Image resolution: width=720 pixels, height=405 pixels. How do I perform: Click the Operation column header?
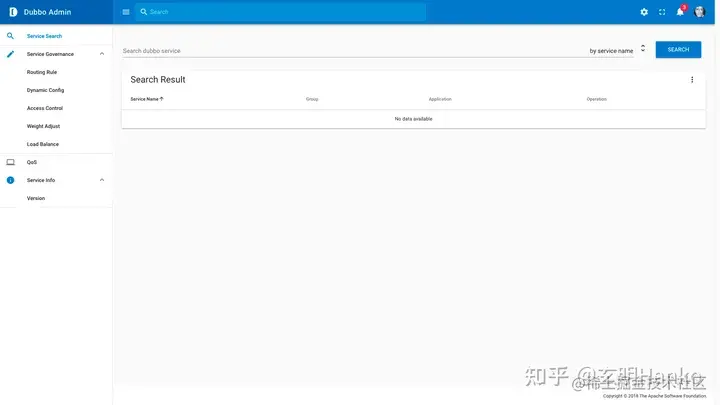click(596, 99)
